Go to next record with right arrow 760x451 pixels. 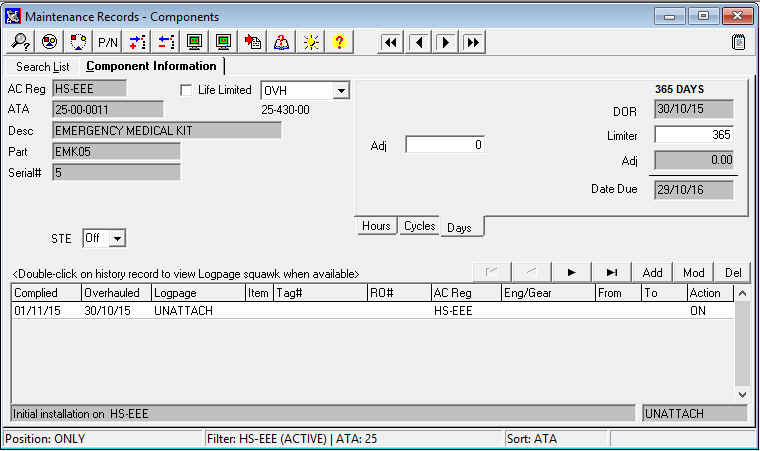coord(446,43)
